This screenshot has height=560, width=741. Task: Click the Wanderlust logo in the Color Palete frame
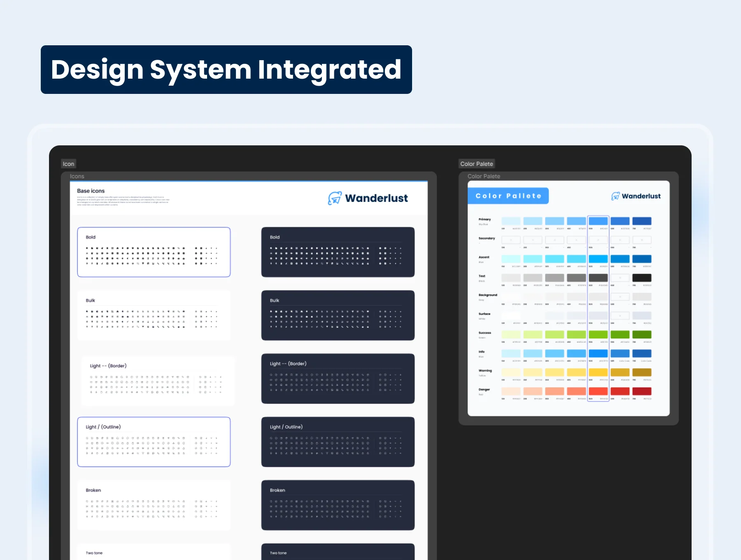(x=636, y=196)
